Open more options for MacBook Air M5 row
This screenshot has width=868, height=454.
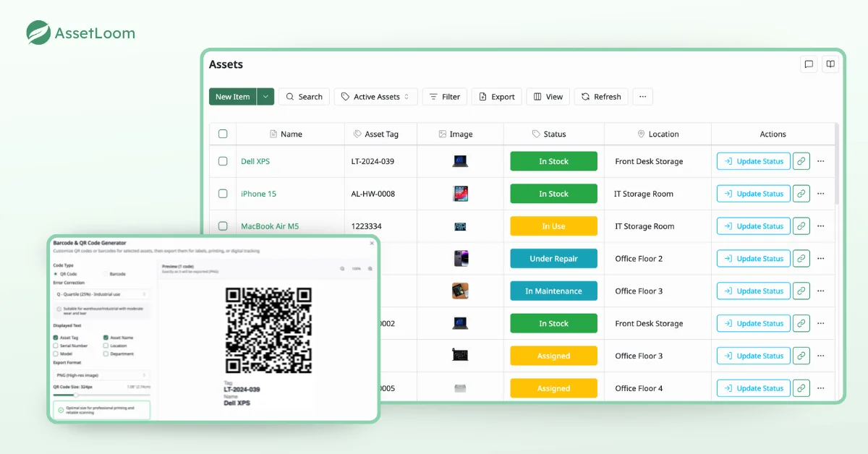tap(820, 226)
